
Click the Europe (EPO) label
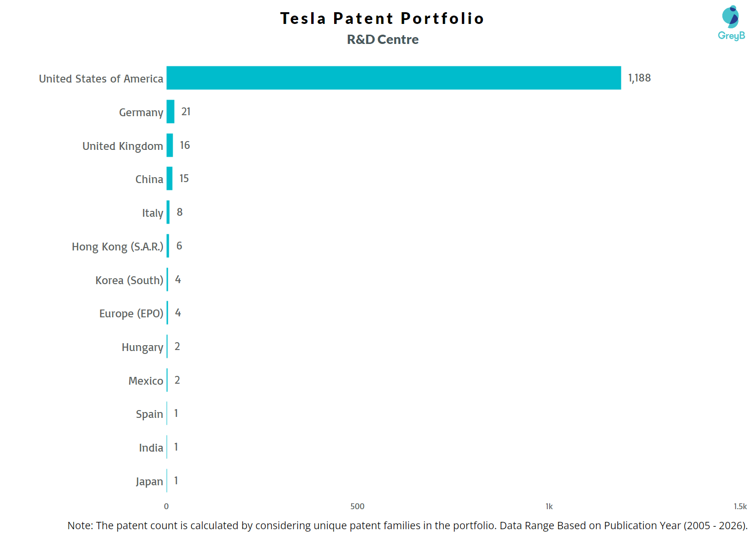tap(131, 313)
